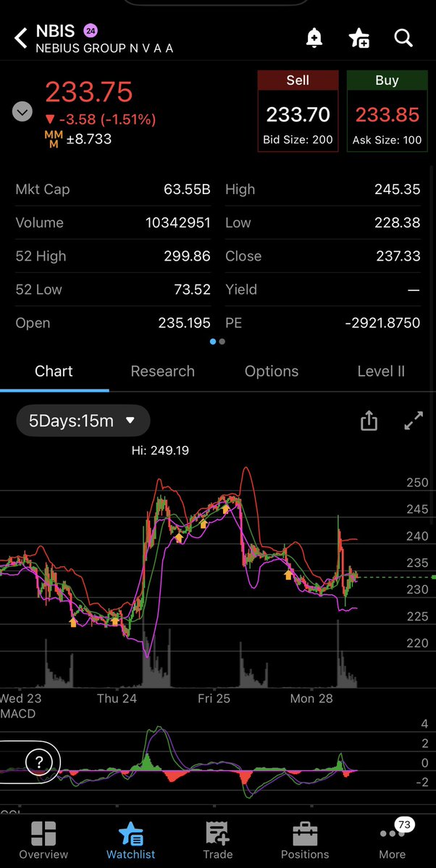
Task: Select the first stats page dot
Action: (x=213, y=342)
